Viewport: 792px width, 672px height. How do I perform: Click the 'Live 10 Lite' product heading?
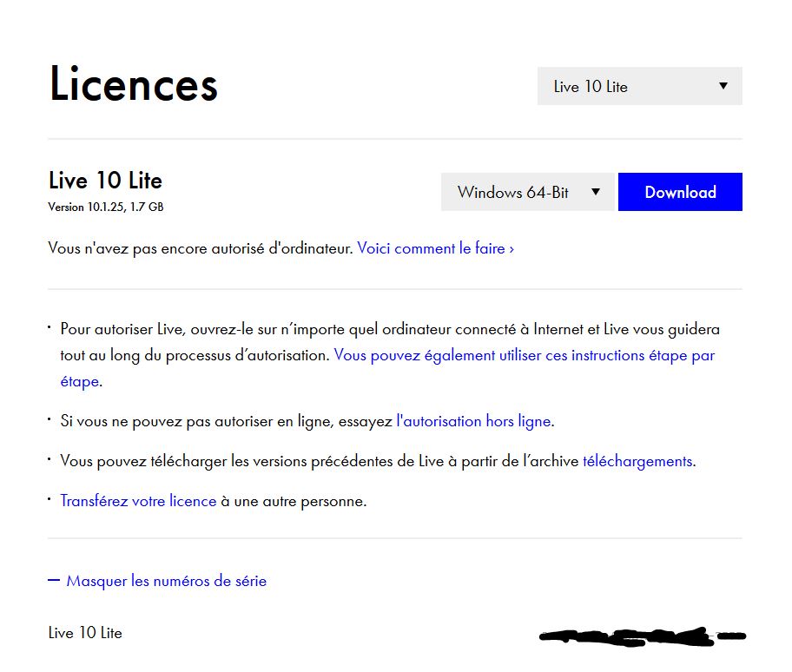[x=105, y=181]
